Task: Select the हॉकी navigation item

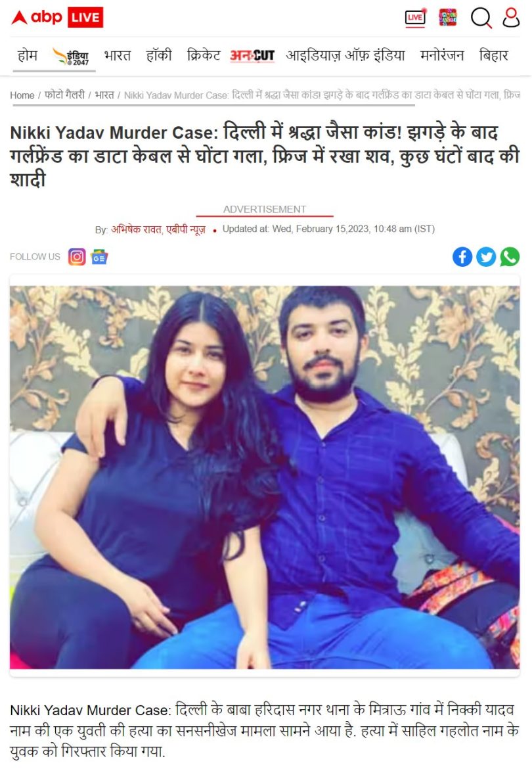Action: click(x=159, y=55)
